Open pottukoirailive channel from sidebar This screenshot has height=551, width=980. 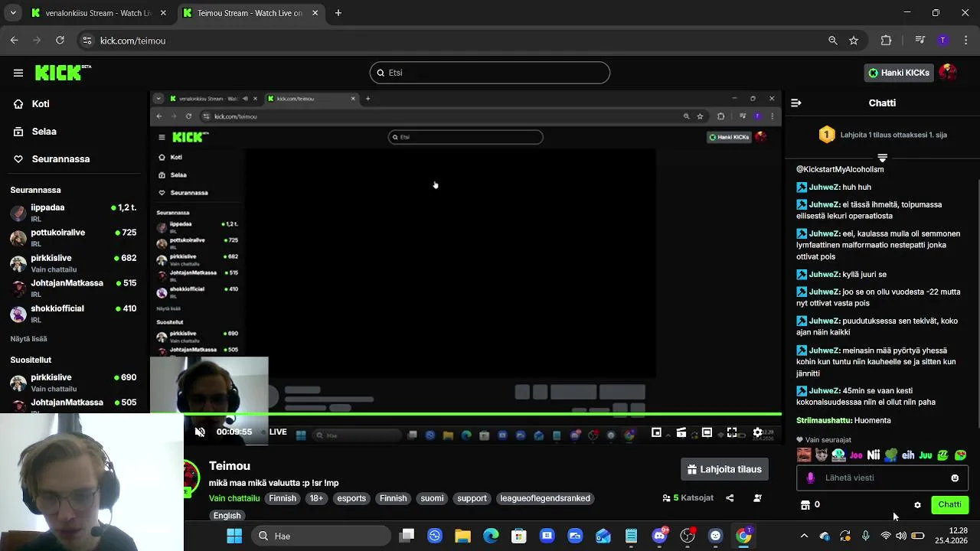pos(73,238)
